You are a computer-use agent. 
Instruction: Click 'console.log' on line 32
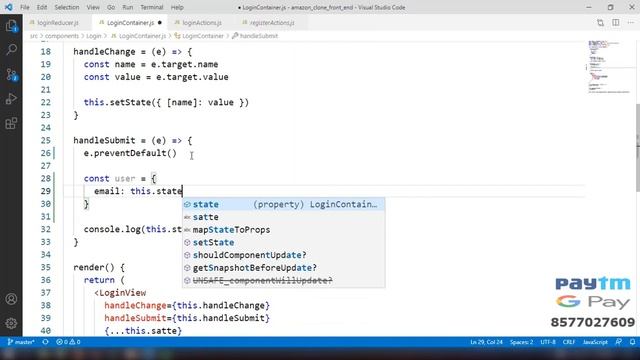pyautogui.click(x=112, y=229)
